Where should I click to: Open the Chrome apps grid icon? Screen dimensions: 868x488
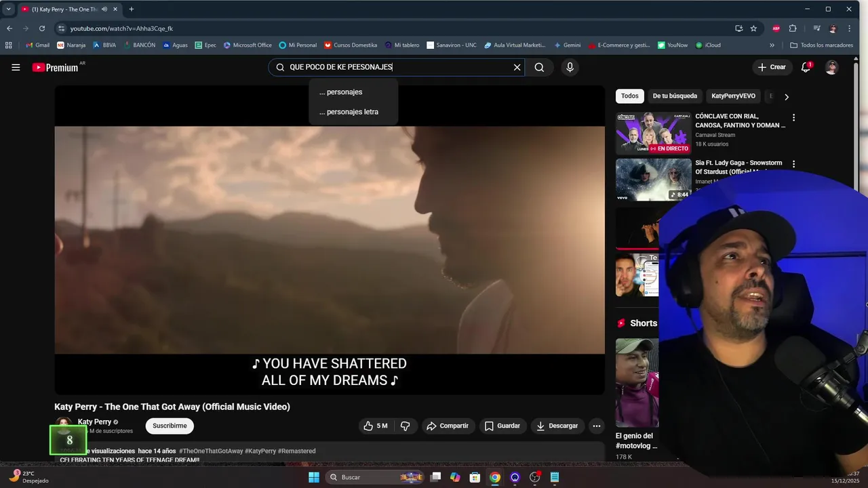[x=9, y=45]
